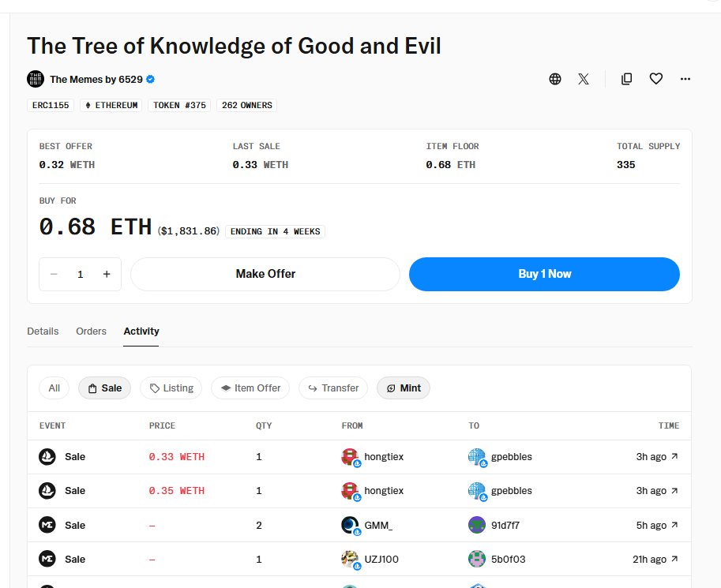The image size is (721, 588).
Task: Decrease quantity with minus button
Action: click(54, 274)
